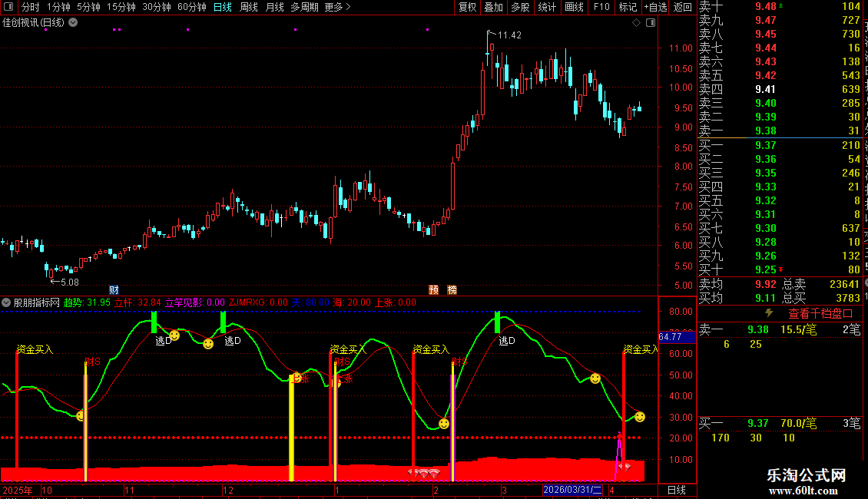The height and width of the screenshot is (499, 868).
Task: Click the 榜 ranking marker icon
Action: [x=452, y=290]
